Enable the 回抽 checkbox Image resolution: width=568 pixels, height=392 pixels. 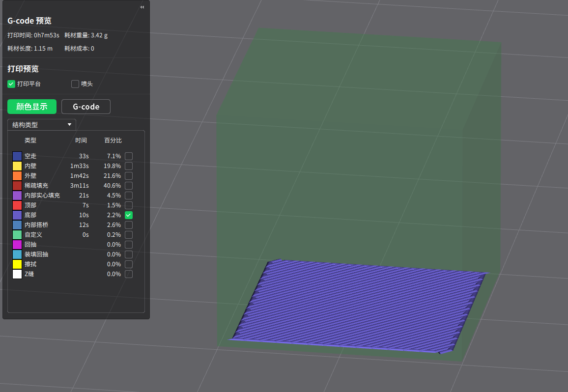[x=129, y=245]
